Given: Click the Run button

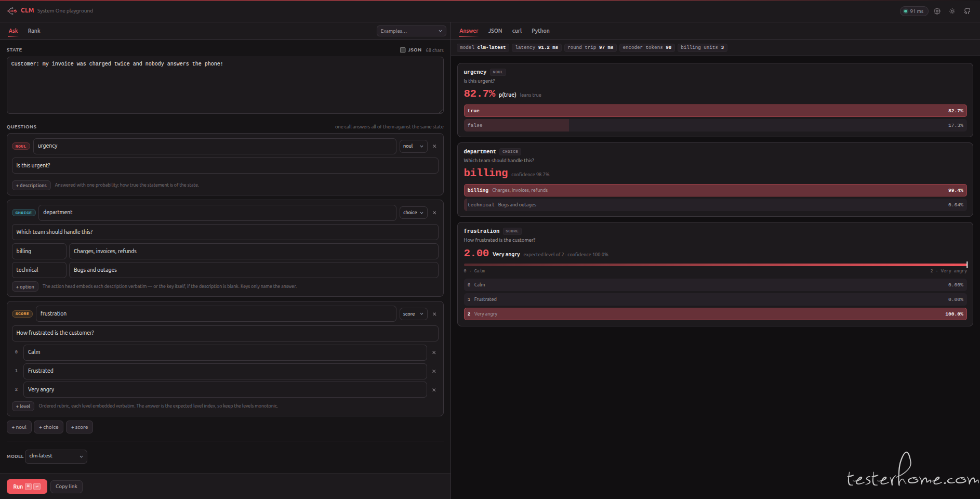Looking at the screenshot, I should pos(27,487).
